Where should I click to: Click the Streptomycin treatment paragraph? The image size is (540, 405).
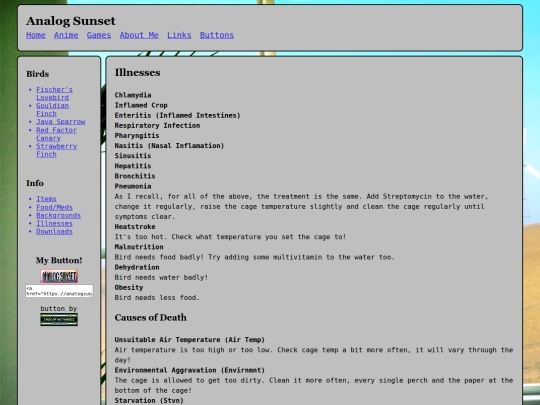coord(301,207)
